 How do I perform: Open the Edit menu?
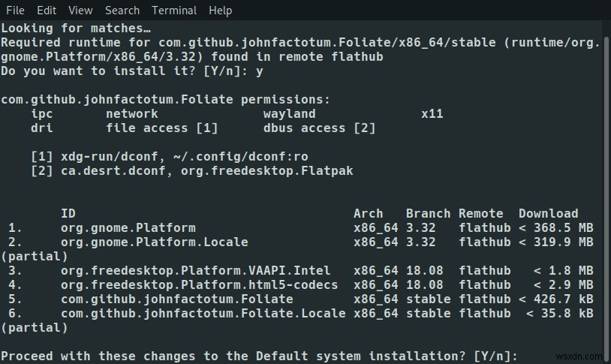pos(47,11)
